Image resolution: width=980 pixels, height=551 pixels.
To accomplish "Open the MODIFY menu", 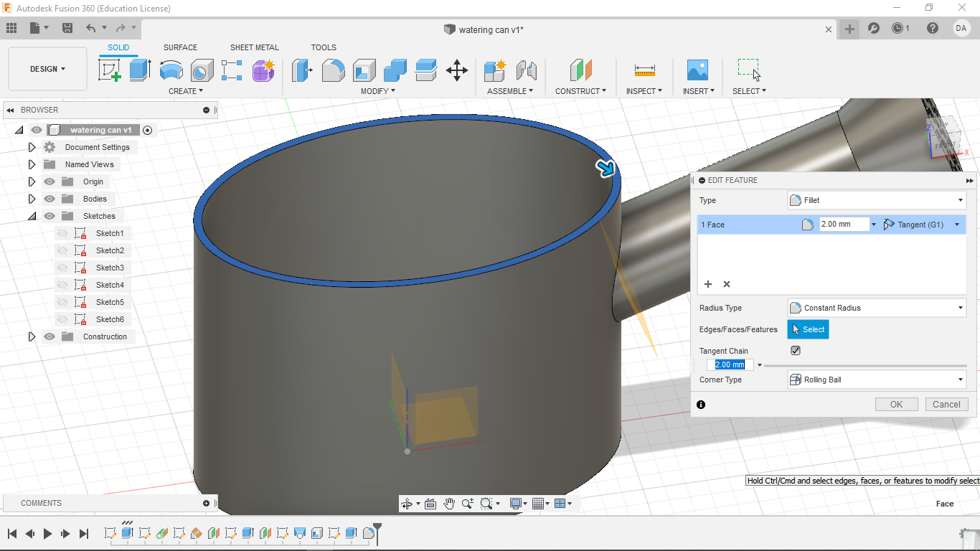I will click(378, 91).
